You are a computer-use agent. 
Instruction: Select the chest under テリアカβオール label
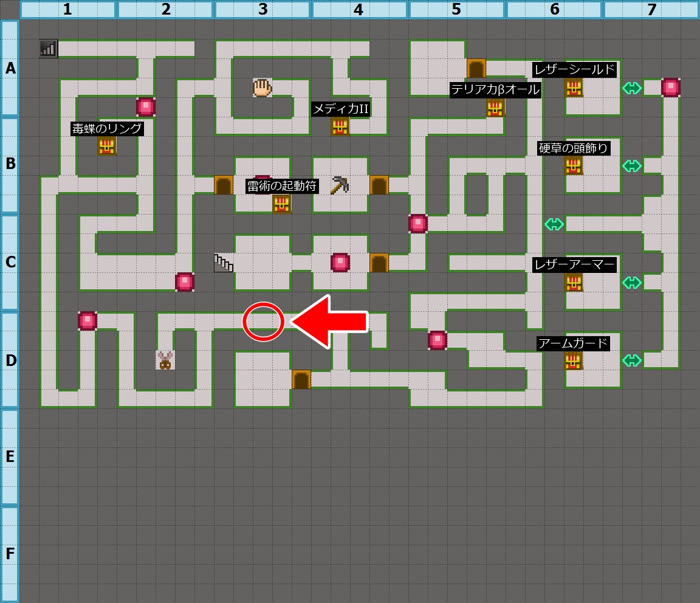click(496, 108)
